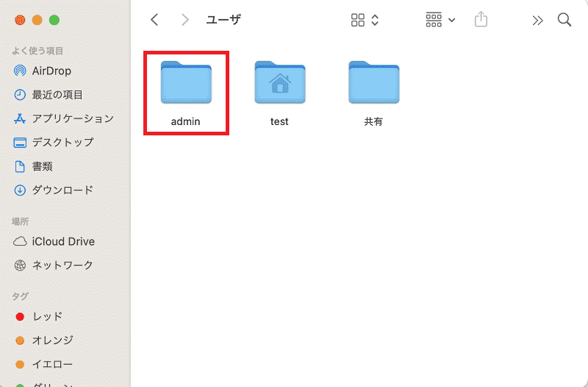Open ネットワーク location
Screen dimensions: 588x387
point(53,265)
